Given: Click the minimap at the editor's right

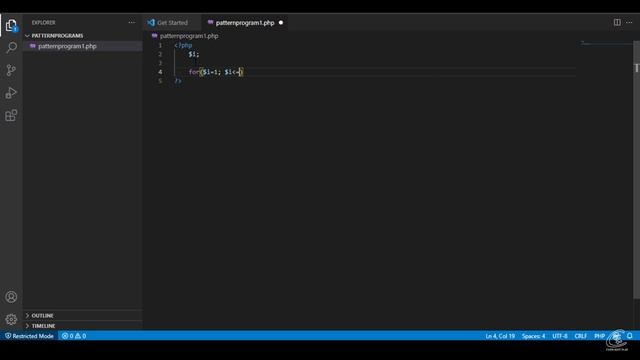Looking at the screenshot, I should point(606,43).
